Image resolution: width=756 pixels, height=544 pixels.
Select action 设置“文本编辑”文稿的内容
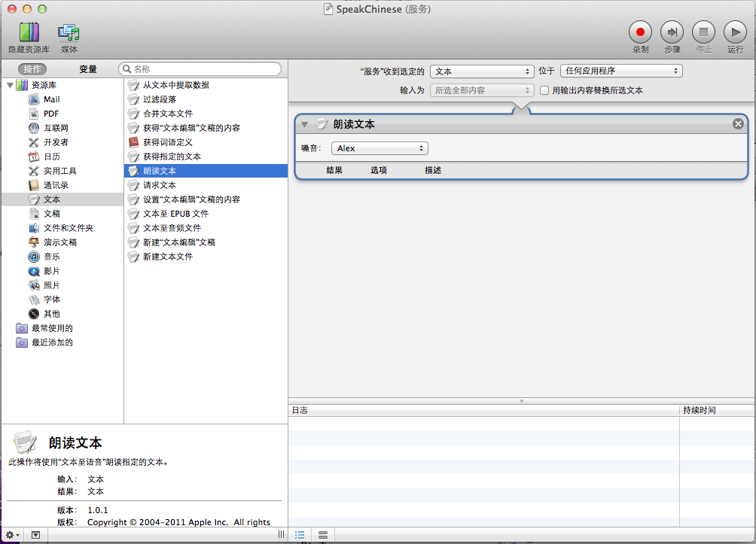coord(206,199)
